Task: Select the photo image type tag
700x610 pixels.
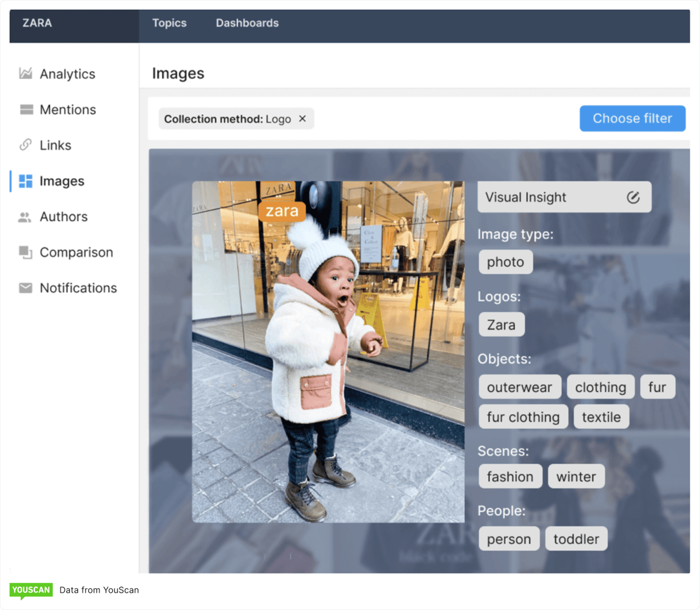Action: pyautogui.click(x=505, y=261)
